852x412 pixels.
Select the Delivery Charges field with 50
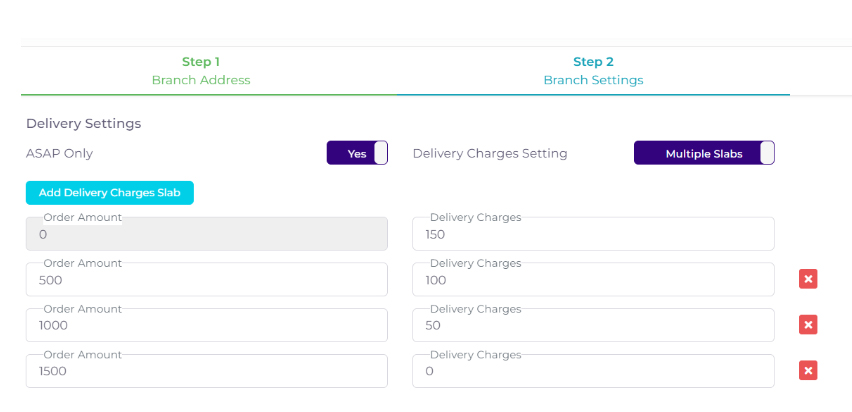(593, 325)
